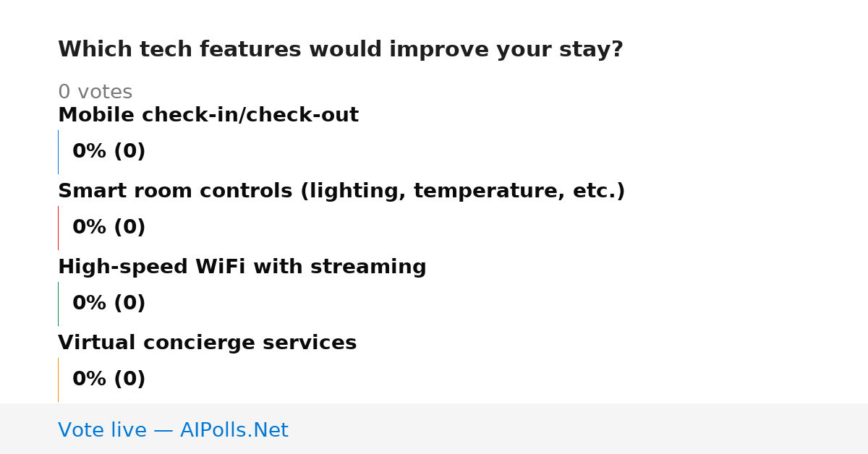Click the red bar for Smart room controls
Image resolution: width=868 pixels, height=454 pixels.
[59, 228]
